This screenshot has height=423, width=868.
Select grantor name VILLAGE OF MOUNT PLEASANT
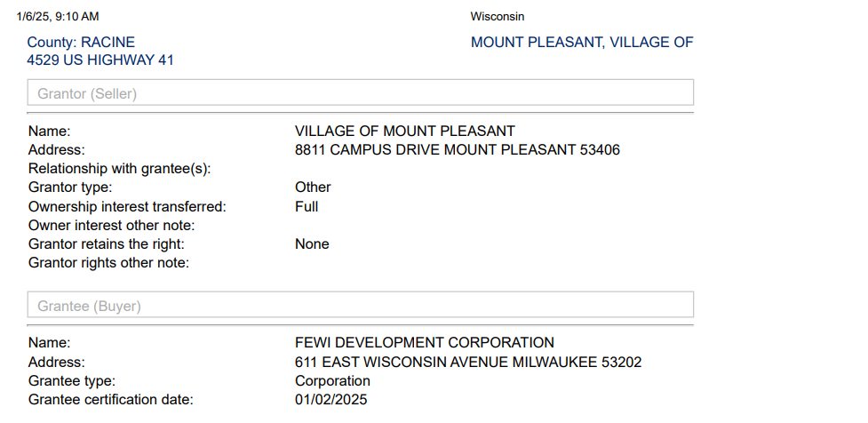[404, 131]
